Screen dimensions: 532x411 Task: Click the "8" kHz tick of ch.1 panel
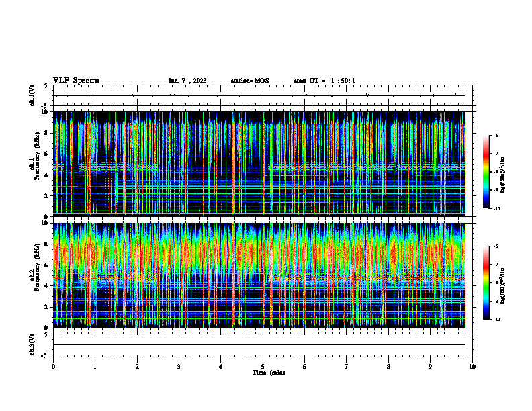click(x=47, y=133)
